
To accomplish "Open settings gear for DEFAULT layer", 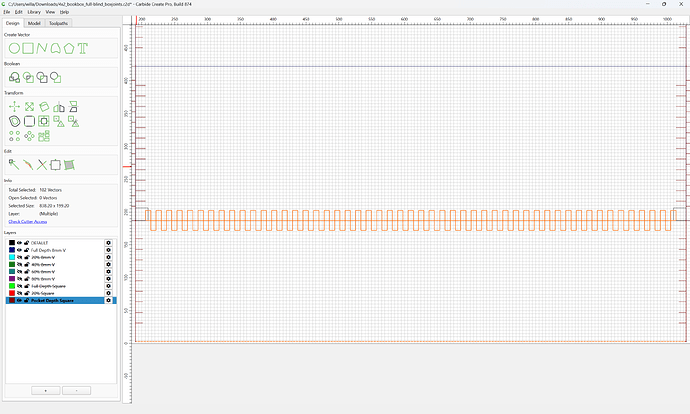I will pos(108,243).
